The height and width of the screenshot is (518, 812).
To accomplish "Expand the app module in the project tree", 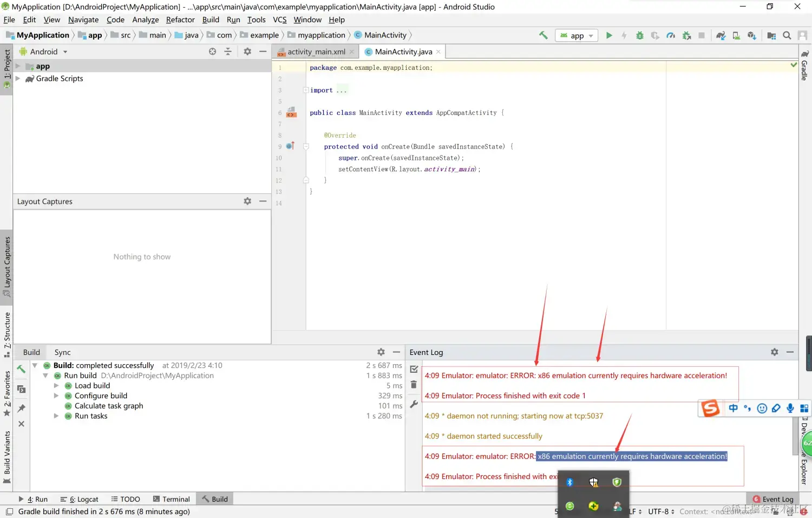I will click(18, 66).
